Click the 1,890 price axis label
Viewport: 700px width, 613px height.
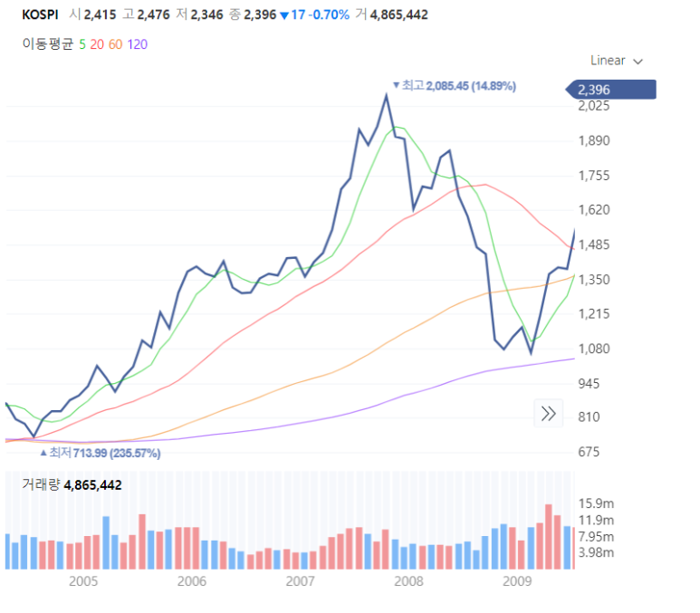pyautogui.click(x=594, y=141)
